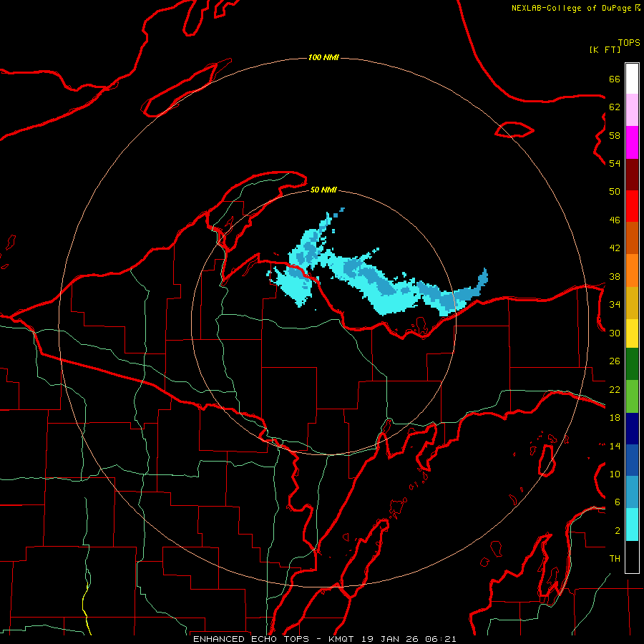Click the bright yellow legend swatch

click(x=632, y=333)
